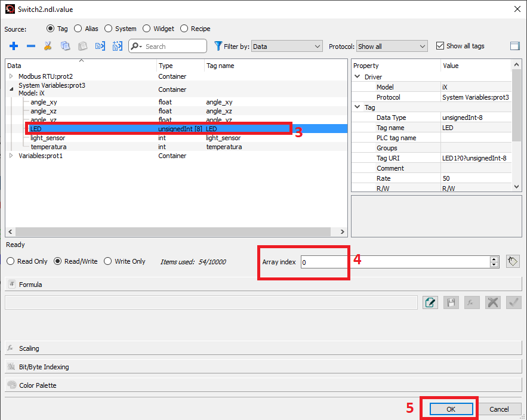Select the light_sensor tag row
Screen dimensions: 527x420
tap(177, 138)
